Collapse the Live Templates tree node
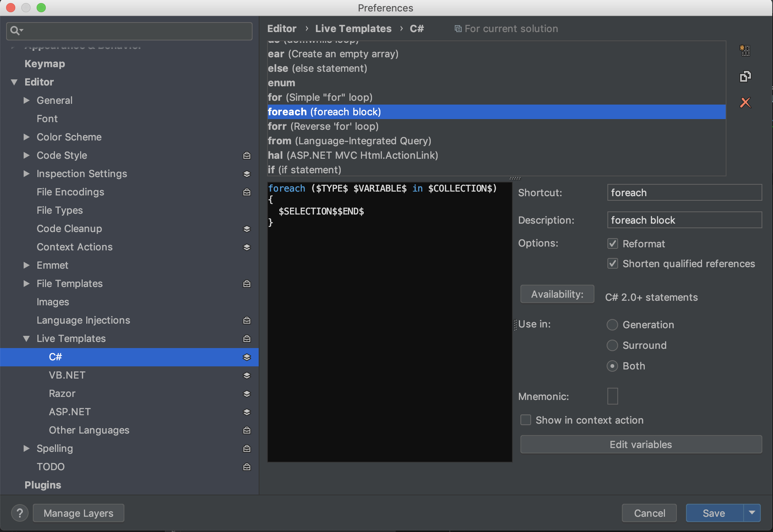Image resolution: width=773 pixels, height=532 pixels. click(26, 339)
